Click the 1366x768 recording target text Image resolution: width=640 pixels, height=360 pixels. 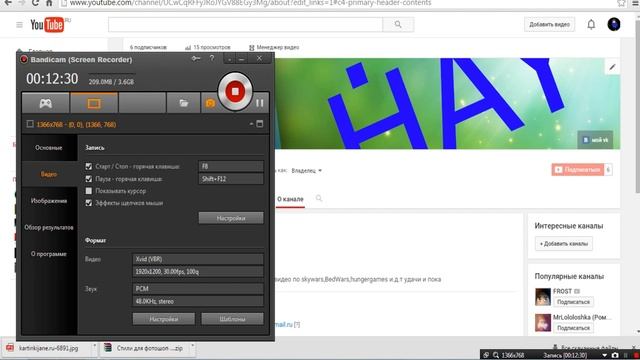76,124
